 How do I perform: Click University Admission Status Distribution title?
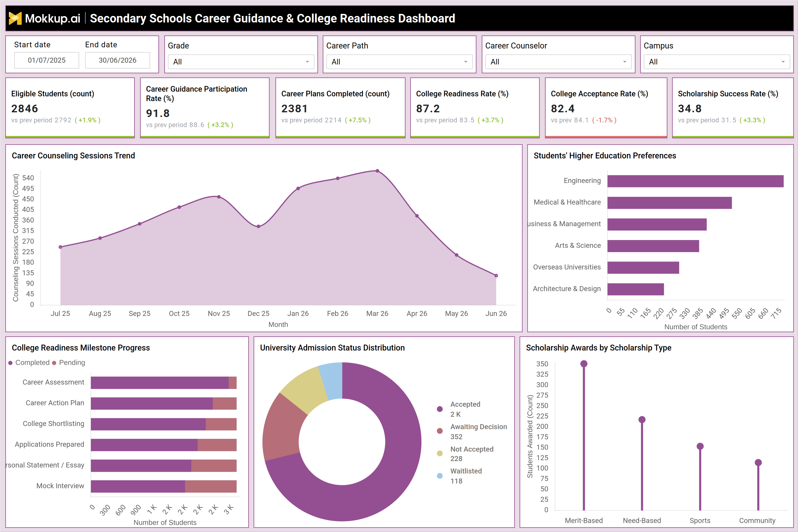coord(332,348)
